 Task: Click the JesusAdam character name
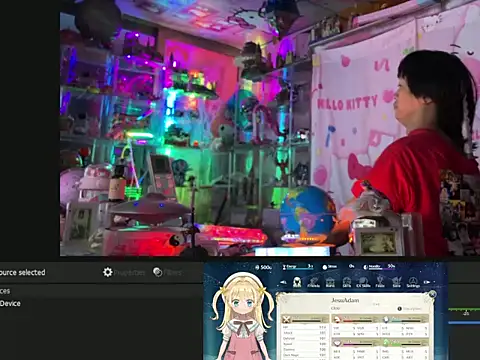tap(345, 300)
